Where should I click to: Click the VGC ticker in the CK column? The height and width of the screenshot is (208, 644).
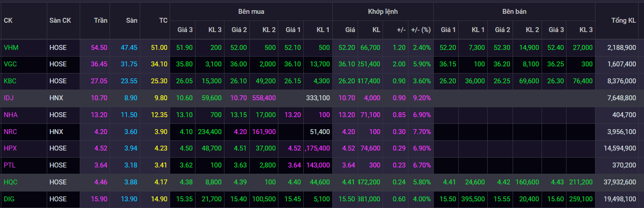pyautogui.click(x=11, y=64)
